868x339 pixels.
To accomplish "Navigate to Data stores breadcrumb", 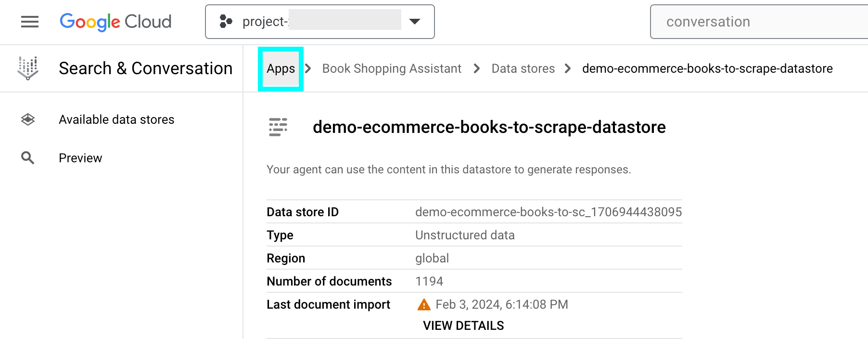I will point(523,68).
